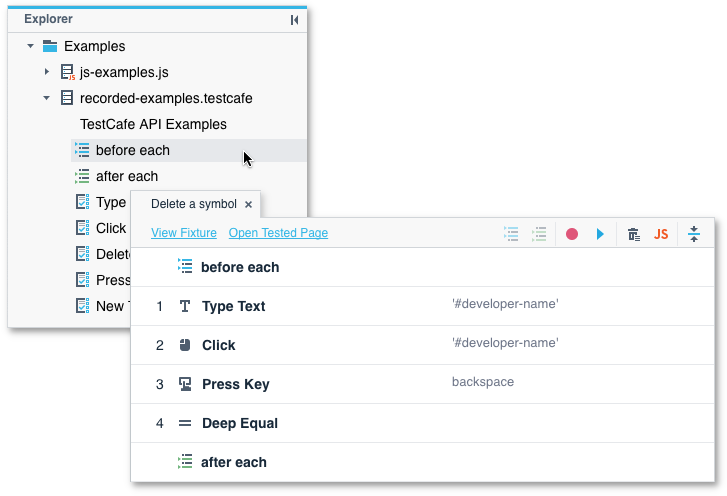The image size is (727, 496).
Task: Convert the test using the JS icon
Action: click(661, 234)
